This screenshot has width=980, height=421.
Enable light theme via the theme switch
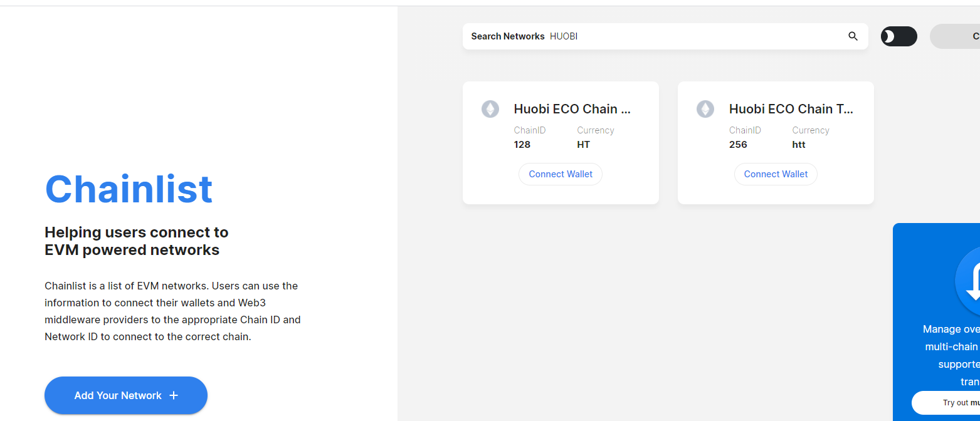898,36
